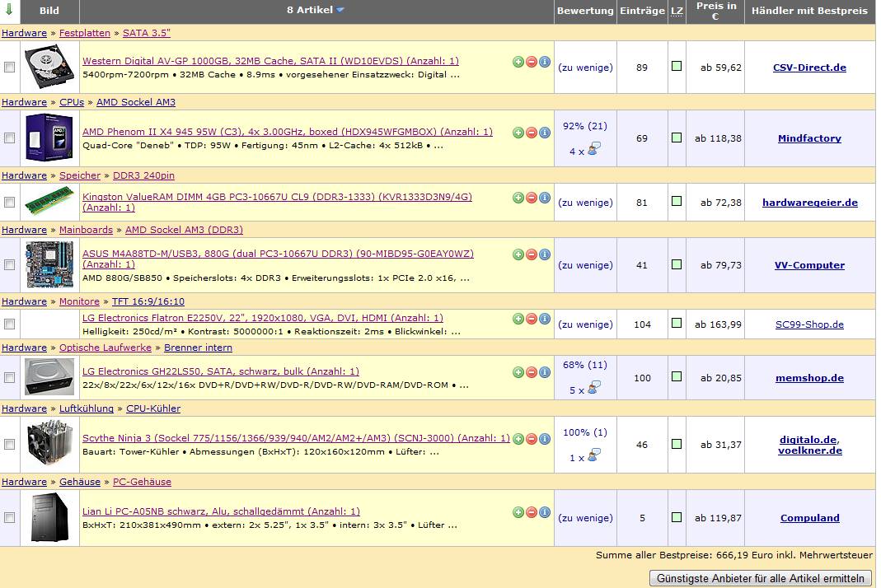This screenshot has width=881, height=588.
Task: Open Scythe Ninja 3 product title
Action: (296, 438)
